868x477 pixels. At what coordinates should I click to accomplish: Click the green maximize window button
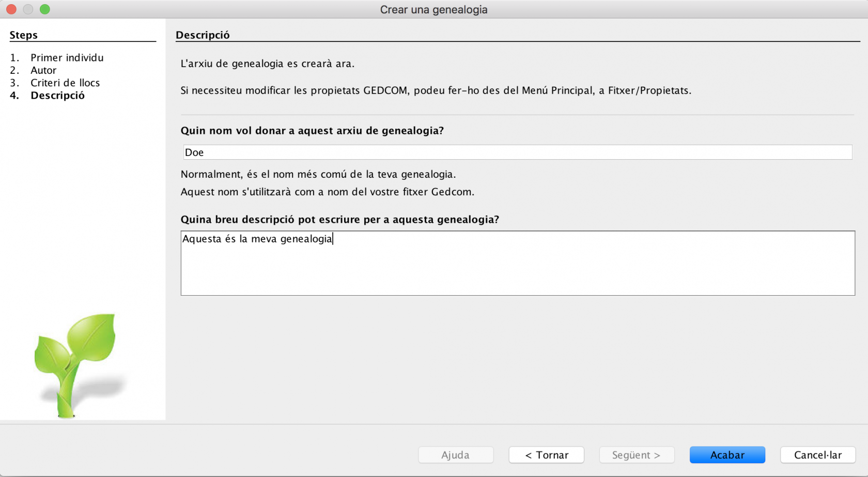(x=45, y=9)
